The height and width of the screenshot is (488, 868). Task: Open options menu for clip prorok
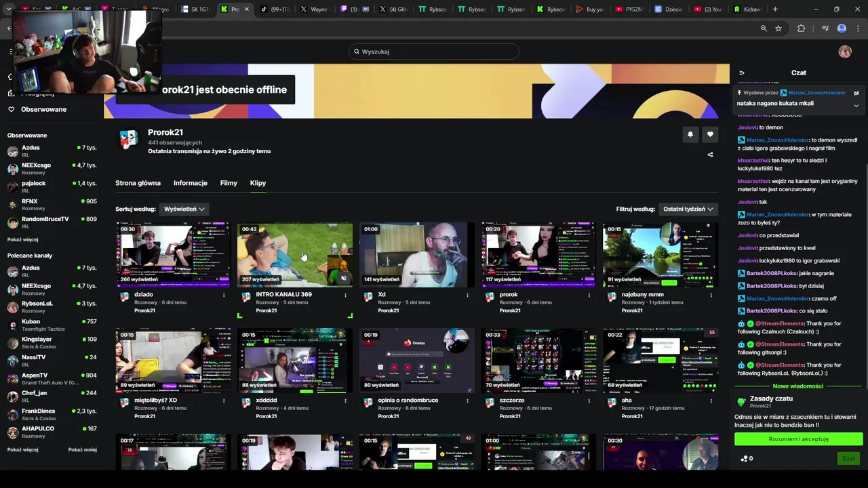(589, 295)
